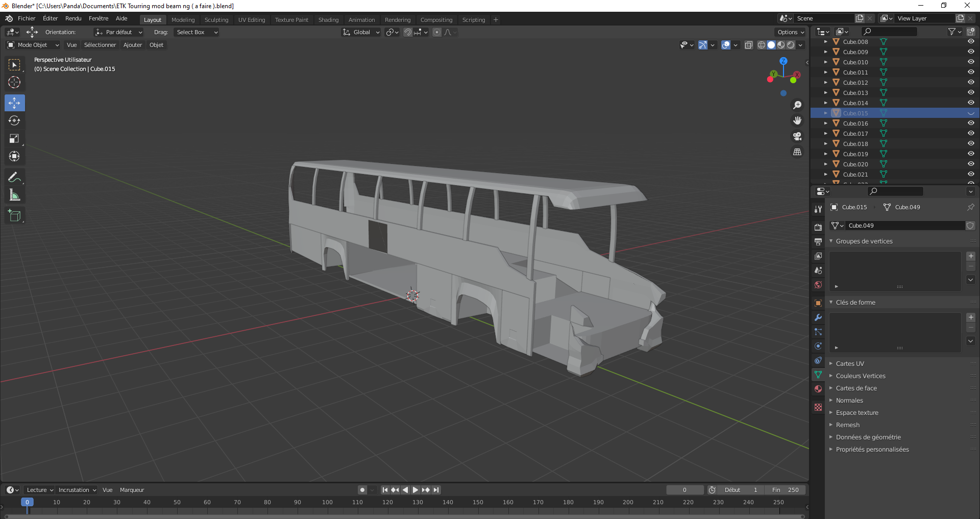Switch to the Sculpting workspace tab
This screenshot has width=980, height=519.
click(216, 20)
